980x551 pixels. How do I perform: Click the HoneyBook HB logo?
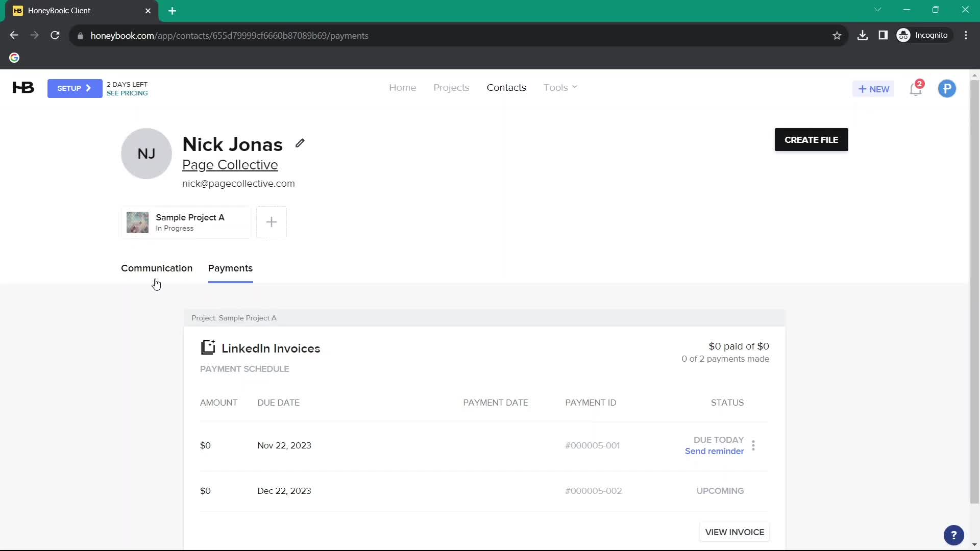point(23,88)
